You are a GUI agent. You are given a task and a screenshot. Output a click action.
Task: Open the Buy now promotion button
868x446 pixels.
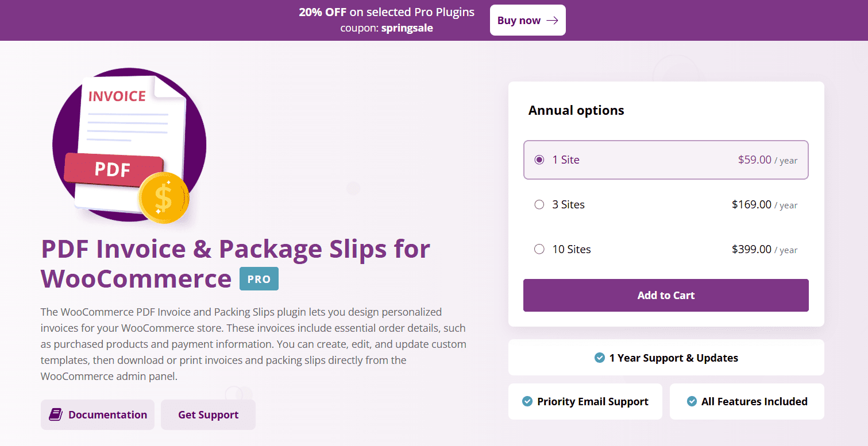click(528, 20)
